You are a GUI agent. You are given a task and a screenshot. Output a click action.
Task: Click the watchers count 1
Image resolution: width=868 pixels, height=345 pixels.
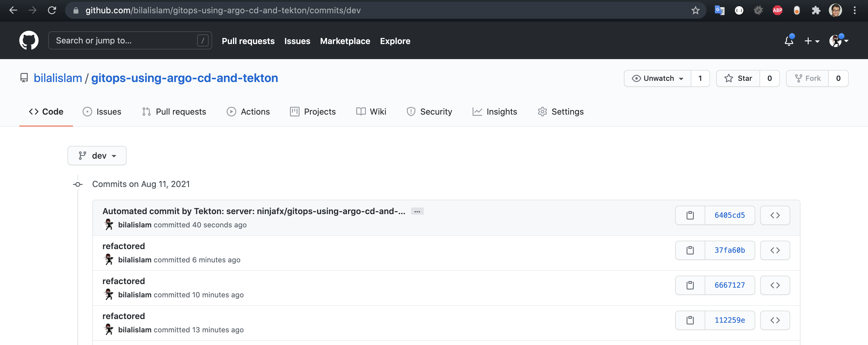pos(700,78)
